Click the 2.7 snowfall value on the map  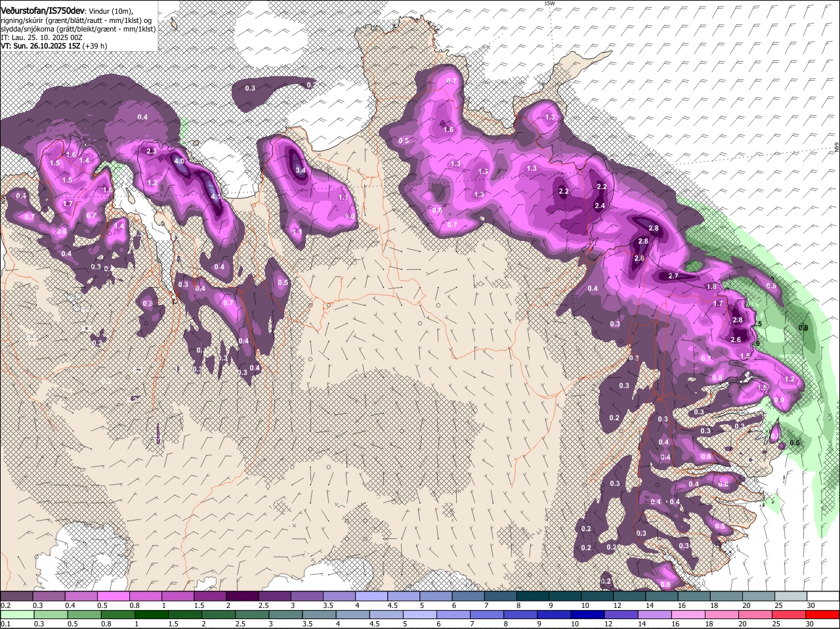point(673,276)
